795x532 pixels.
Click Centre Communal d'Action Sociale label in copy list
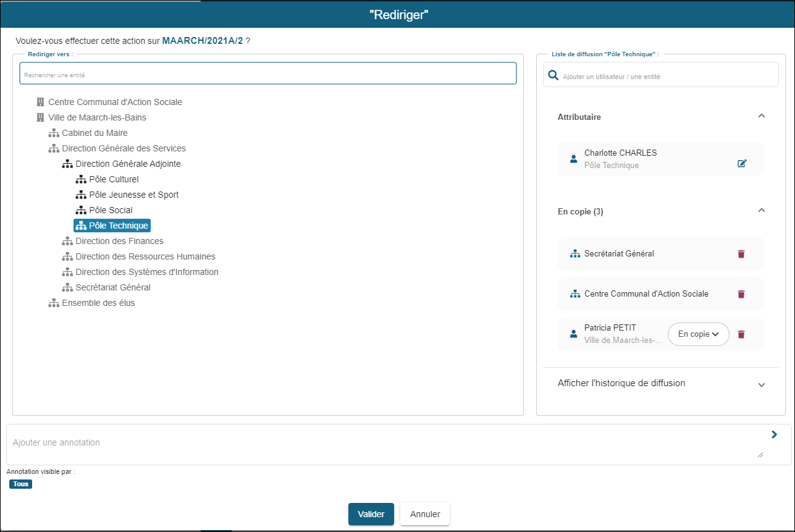pos(647,294)
